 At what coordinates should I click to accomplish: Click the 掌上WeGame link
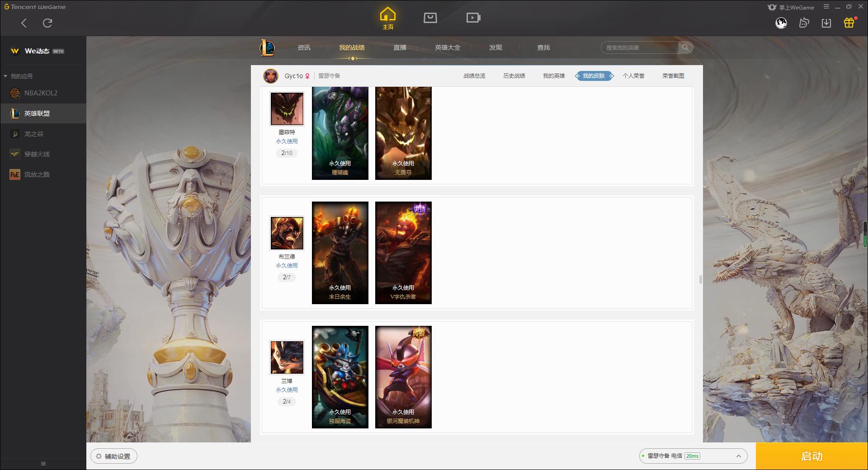(791, 7)
